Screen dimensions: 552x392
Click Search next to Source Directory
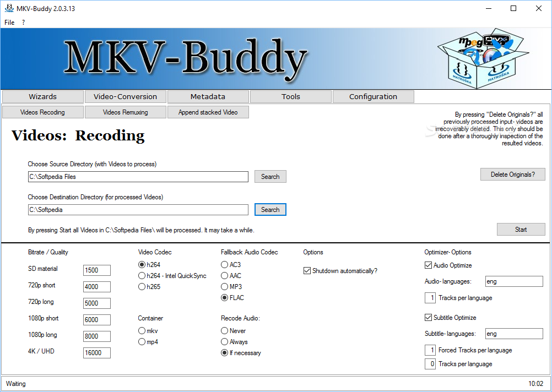(x=270, y=177)
